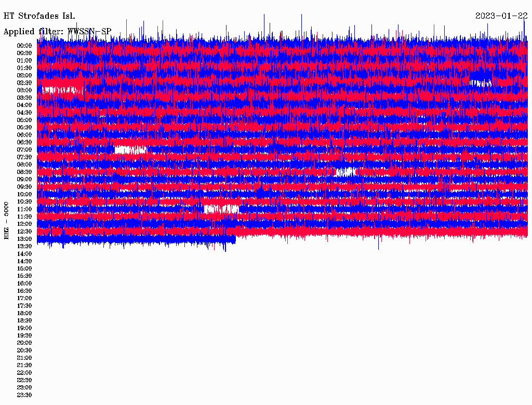Select the 16:00 time label
532x405 pixels.
24,283
